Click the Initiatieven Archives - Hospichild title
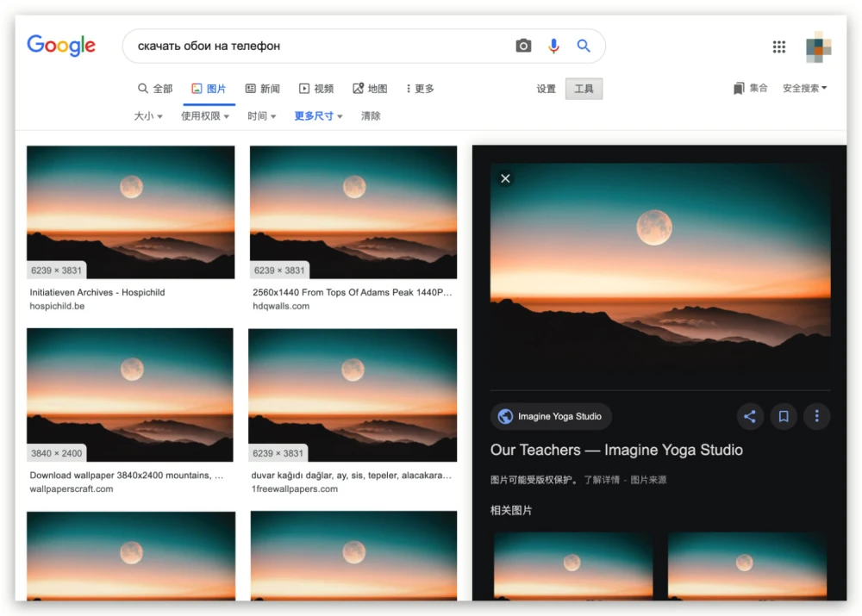The image size is (862, 616). coord(97,292)
